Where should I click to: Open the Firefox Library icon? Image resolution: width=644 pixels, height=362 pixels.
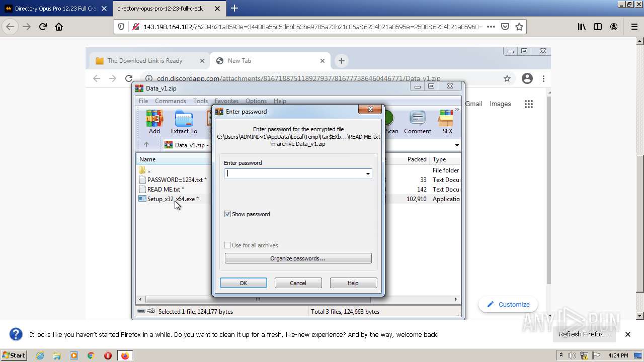582,27
